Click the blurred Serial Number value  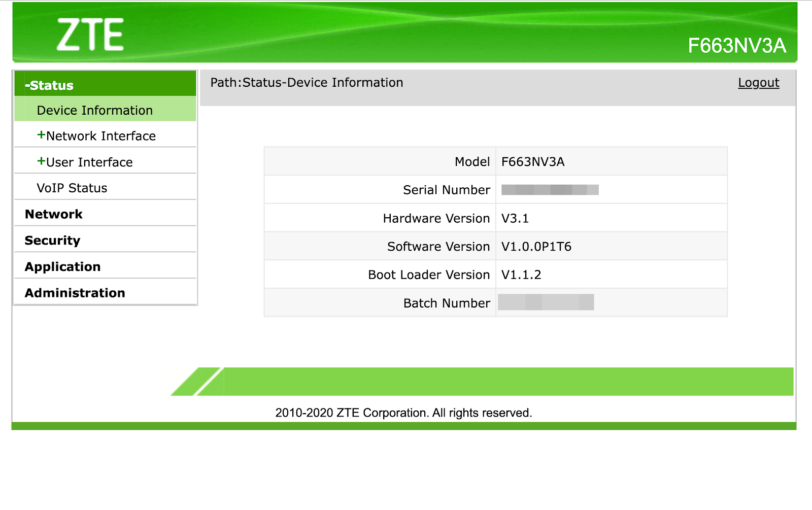[x=550, y=190]
